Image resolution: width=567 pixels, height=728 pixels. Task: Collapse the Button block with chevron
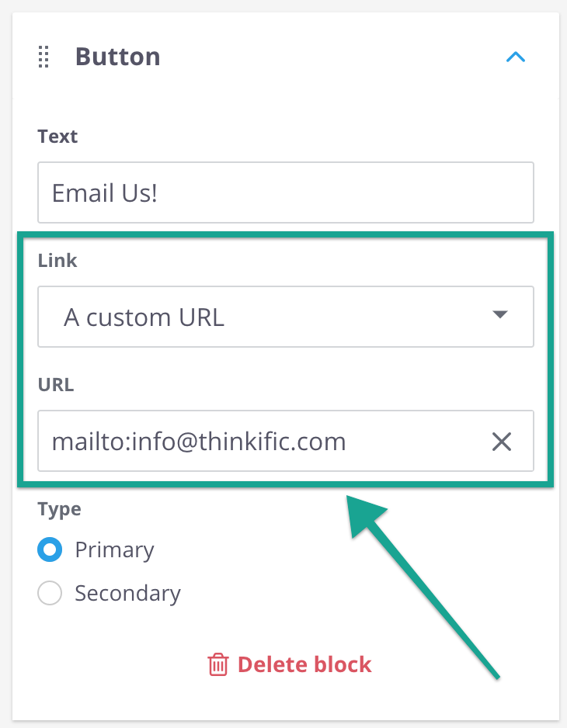pyautogui.click(x=516, y=57)
